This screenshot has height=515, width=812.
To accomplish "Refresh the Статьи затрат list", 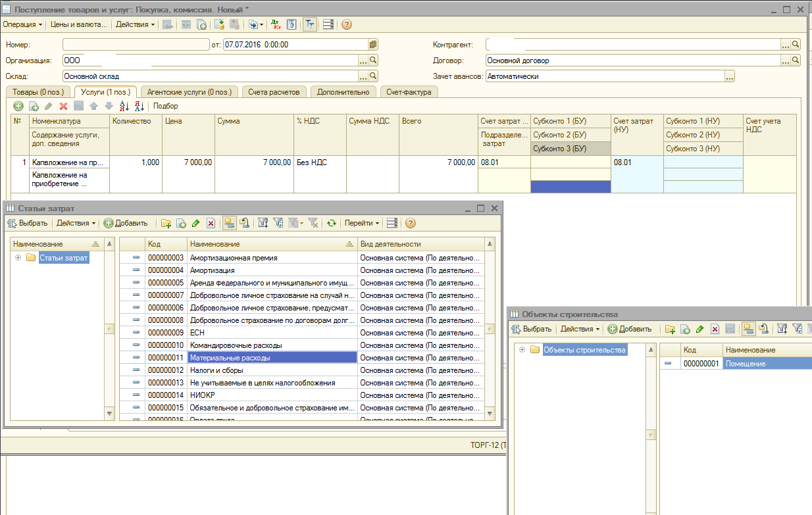I will (x=332, y=223).
